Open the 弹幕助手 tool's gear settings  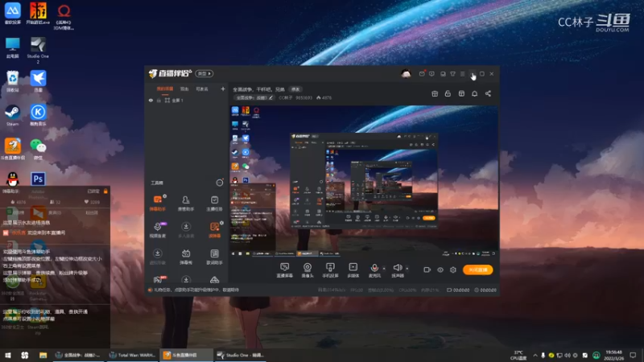165,196
